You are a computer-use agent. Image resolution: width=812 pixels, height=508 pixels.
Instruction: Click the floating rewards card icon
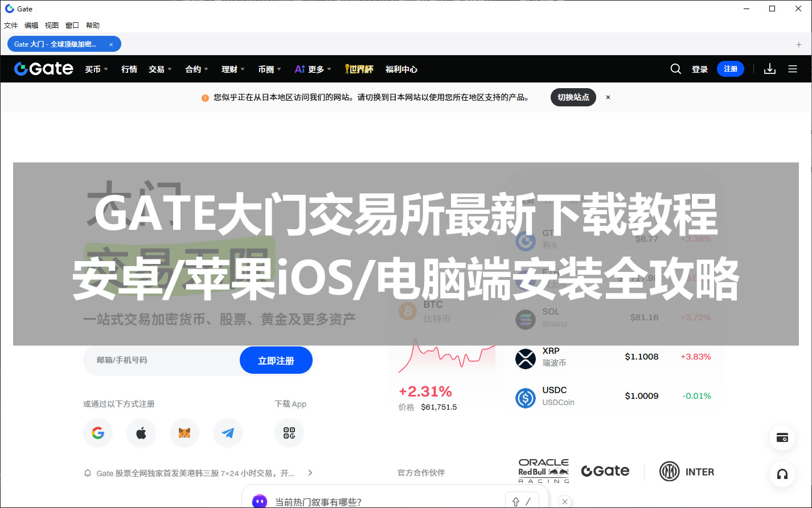click(782, 437)
